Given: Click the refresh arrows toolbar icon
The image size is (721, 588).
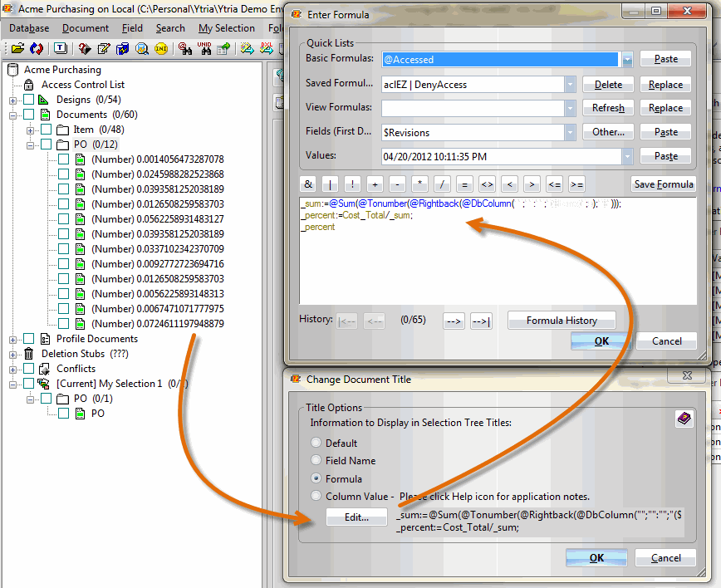Looking at the screenshot, I should pos(37,48).
